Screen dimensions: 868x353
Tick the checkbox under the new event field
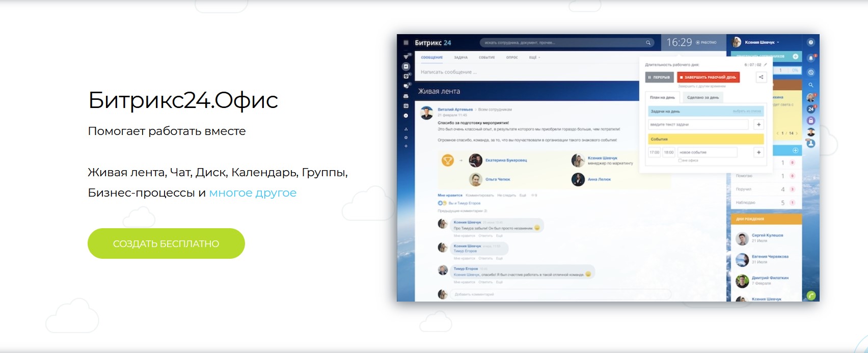coord(680,160)
